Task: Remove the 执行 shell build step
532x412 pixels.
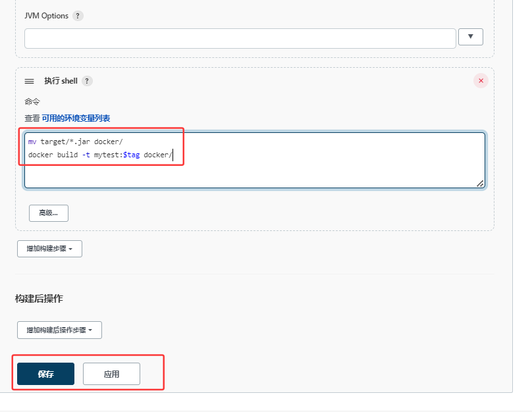Action: pos(481,81)
